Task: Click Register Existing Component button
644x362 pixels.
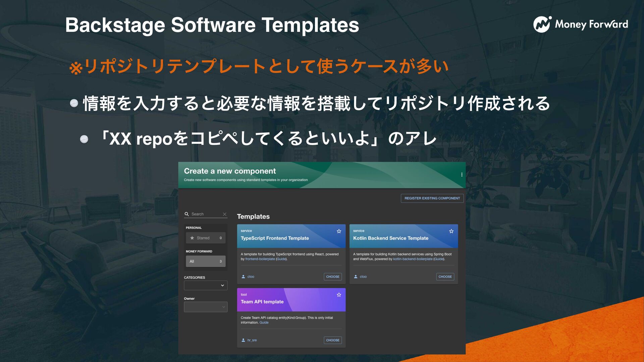Action: (x=432, y=198)
